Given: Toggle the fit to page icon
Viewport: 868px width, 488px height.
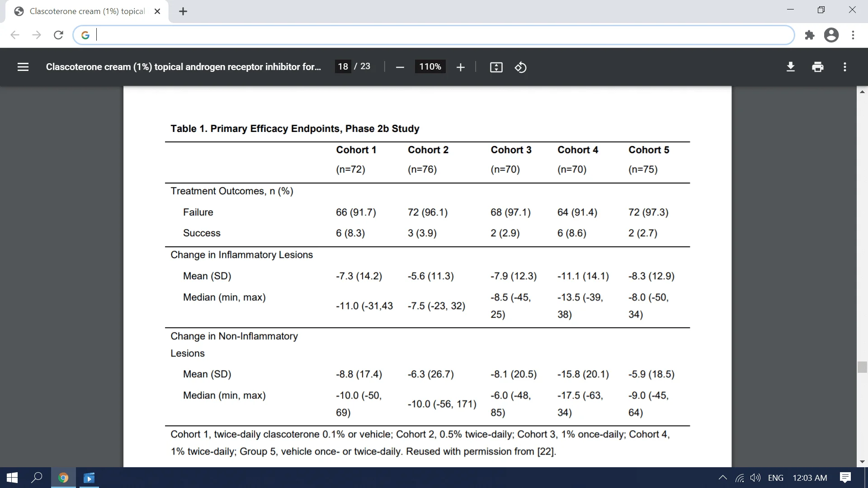Looking at the screenshot, I should pyautogui.click(x=496, y=67).
